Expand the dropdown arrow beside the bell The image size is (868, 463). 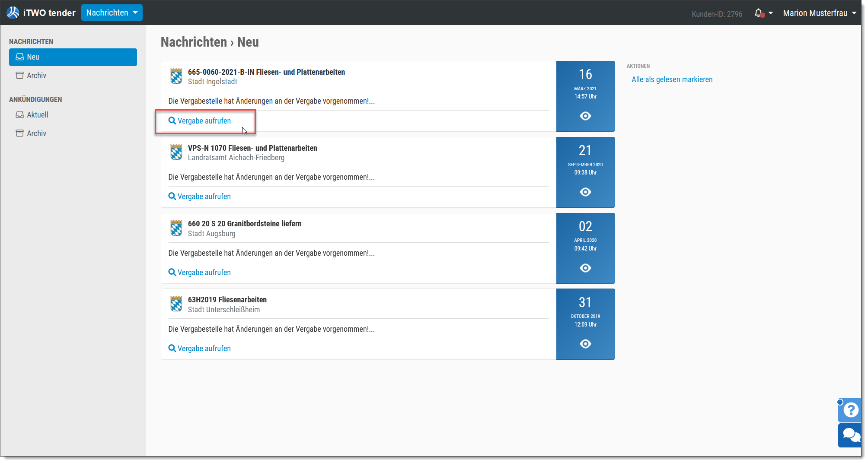[x=771, y=13]
